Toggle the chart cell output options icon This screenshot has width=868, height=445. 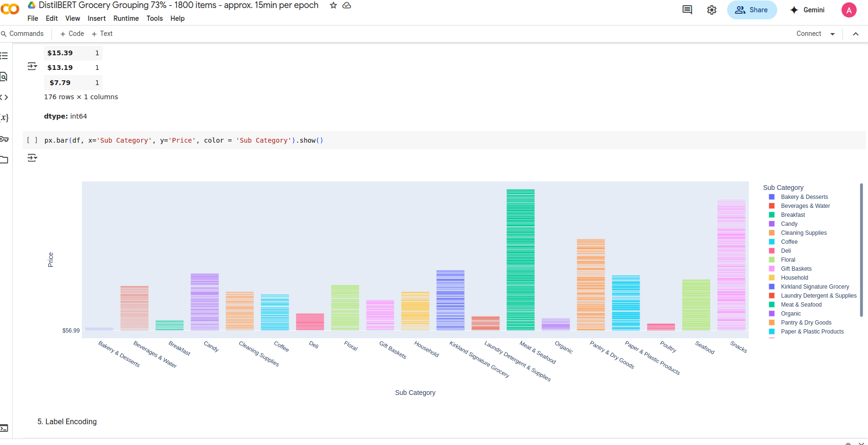click(32, 158)
